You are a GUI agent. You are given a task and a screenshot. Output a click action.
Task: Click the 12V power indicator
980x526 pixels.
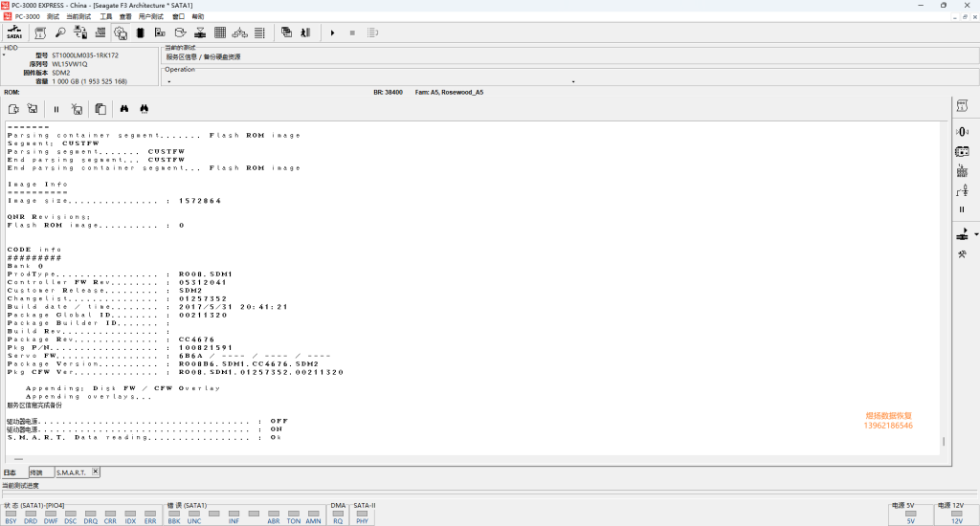(957, 517)
